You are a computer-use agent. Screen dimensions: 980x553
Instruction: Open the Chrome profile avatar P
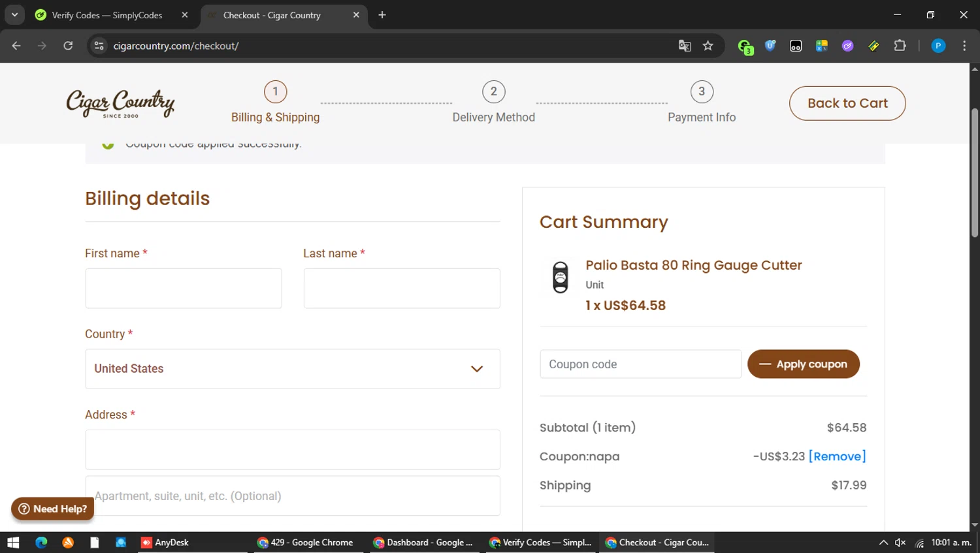tap(938, 46)
